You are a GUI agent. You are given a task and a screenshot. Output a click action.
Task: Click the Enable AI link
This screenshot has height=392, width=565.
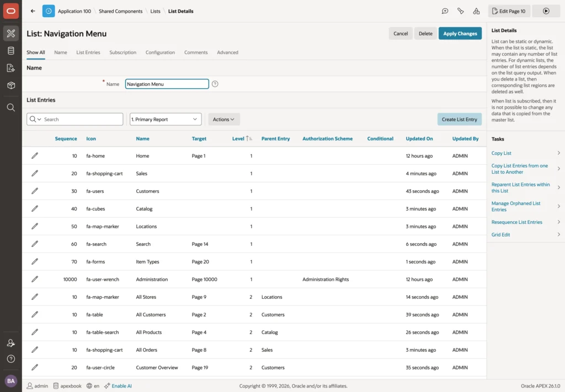click(121, 386)
